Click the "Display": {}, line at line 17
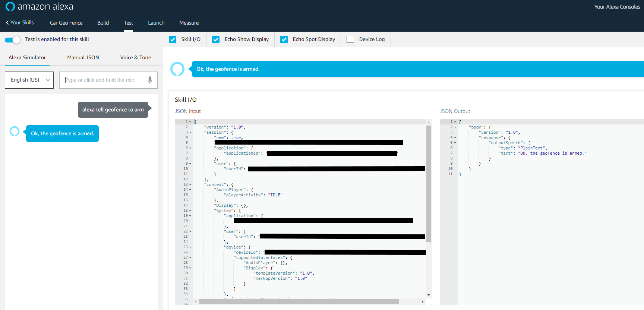 [231, 205]
